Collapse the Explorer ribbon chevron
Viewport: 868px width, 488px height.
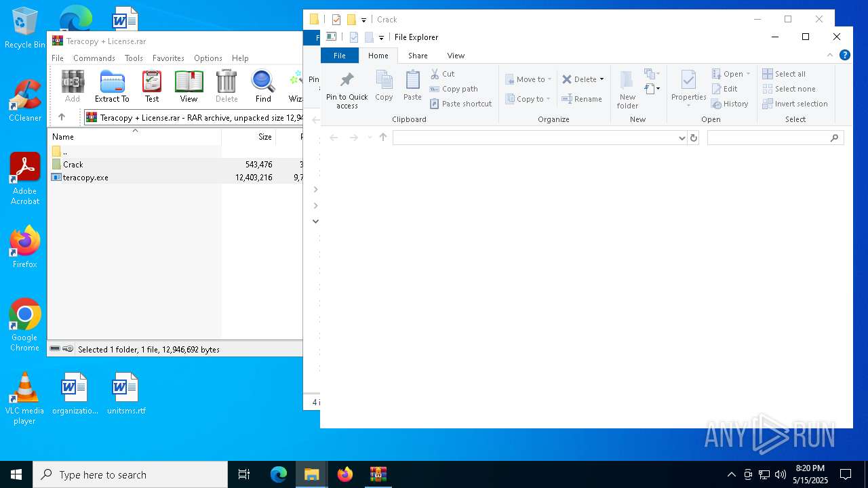829,55
